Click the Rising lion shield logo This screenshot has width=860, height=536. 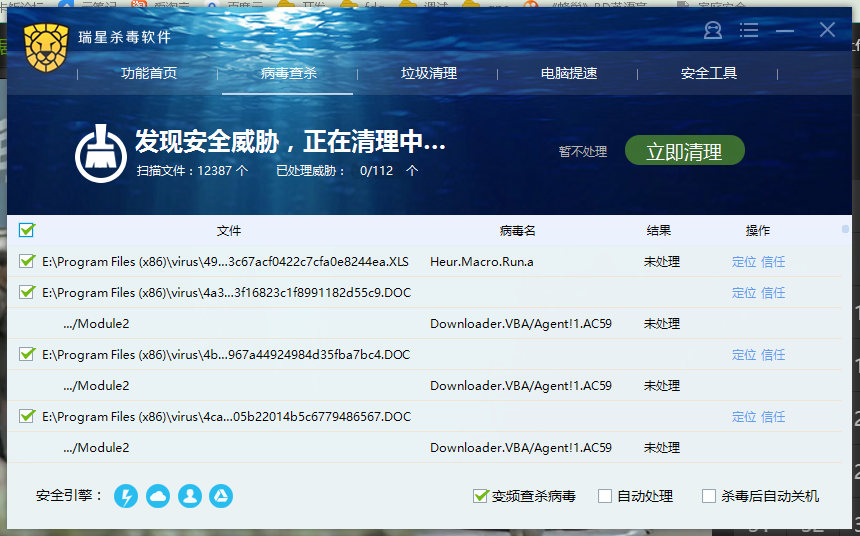(46, 48)
